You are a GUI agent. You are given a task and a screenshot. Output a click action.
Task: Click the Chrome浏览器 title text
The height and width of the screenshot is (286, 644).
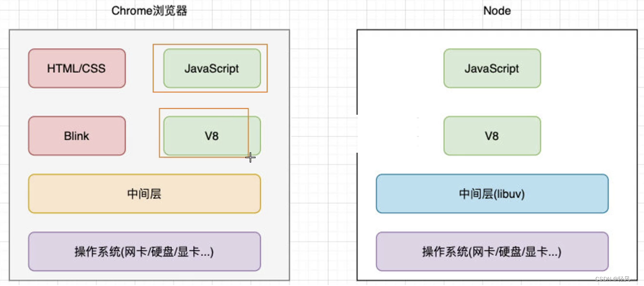click(149, 11)
